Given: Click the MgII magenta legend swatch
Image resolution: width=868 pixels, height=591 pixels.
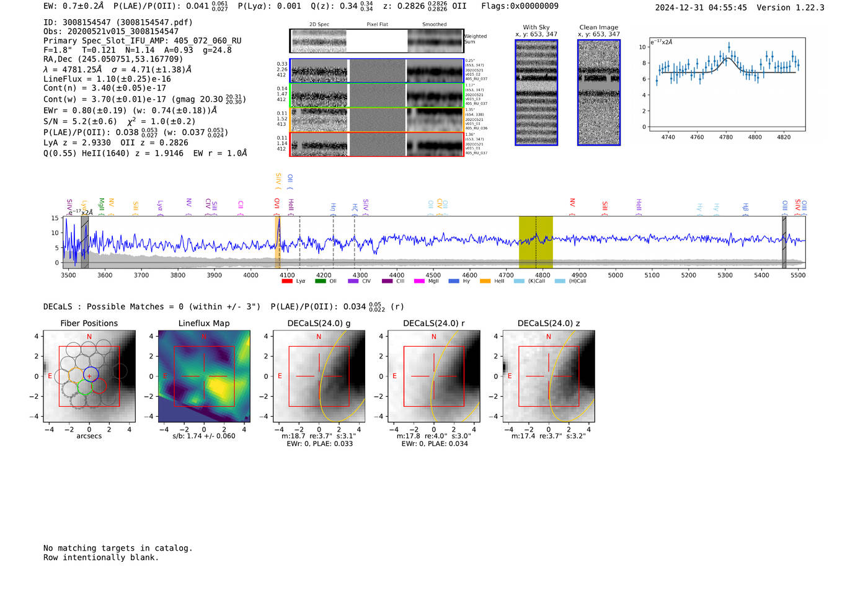Looking at the screenshot, I should [419, 281].
